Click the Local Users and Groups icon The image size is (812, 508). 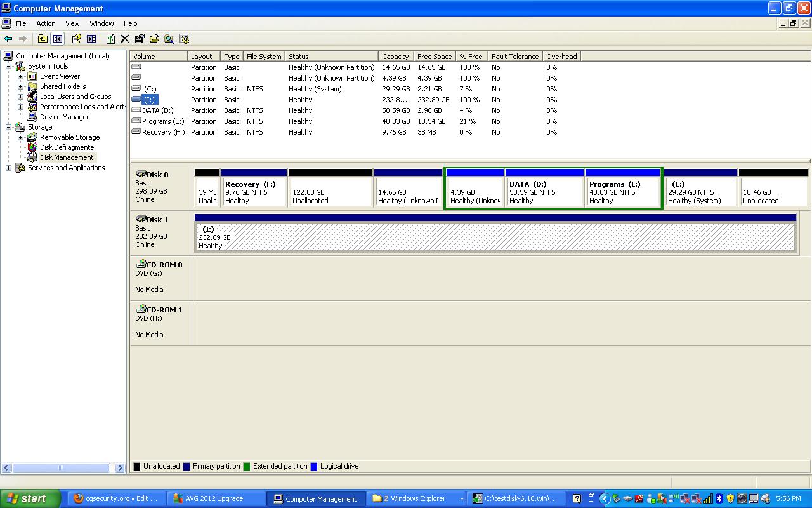coord(32,97)
